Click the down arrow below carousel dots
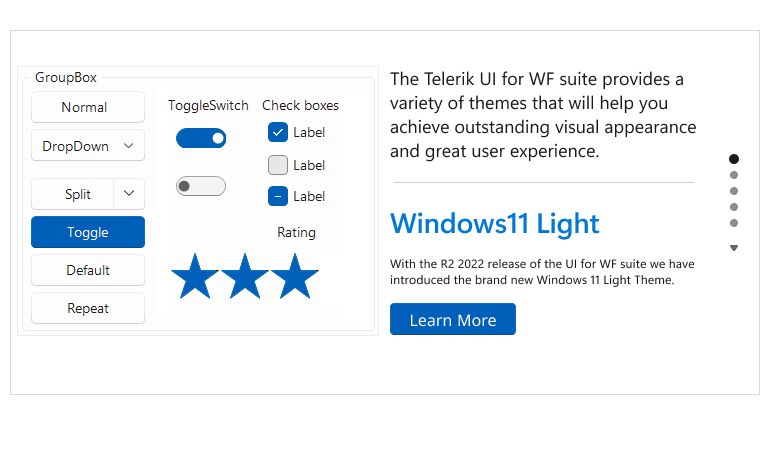Screen dimensions: 770x455 point(734,248)
